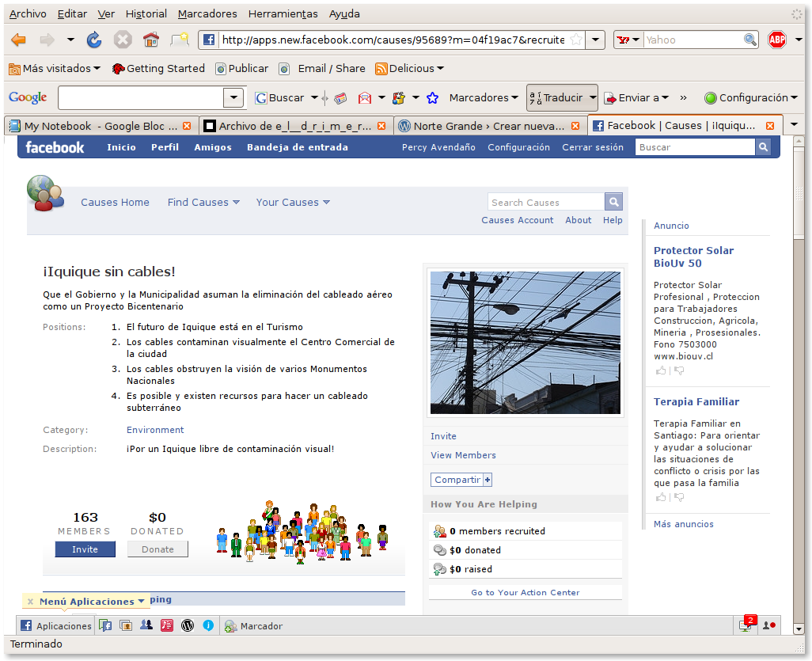
Task: Open the WordPress icon in Facebook bottom bar
Action: point(188,625)
